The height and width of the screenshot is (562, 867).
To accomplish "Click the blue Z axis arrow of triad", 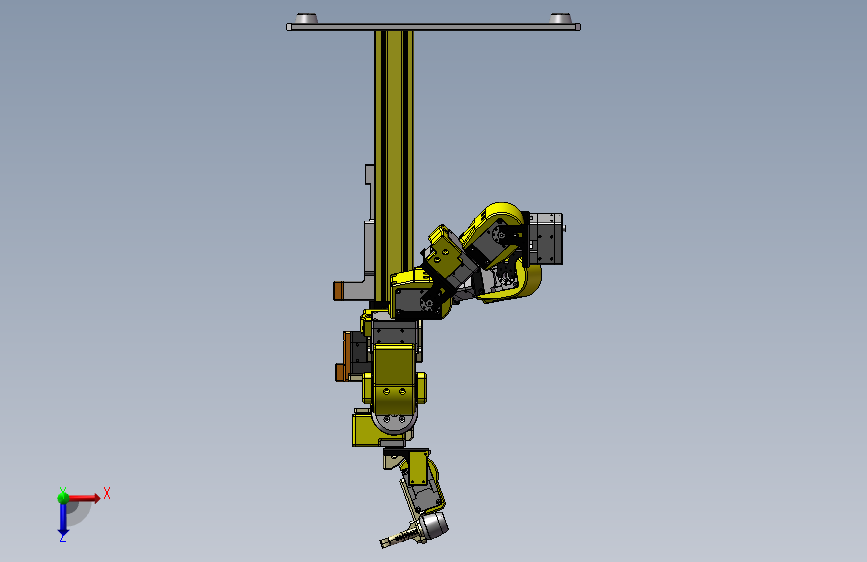I will coord(63,518).
